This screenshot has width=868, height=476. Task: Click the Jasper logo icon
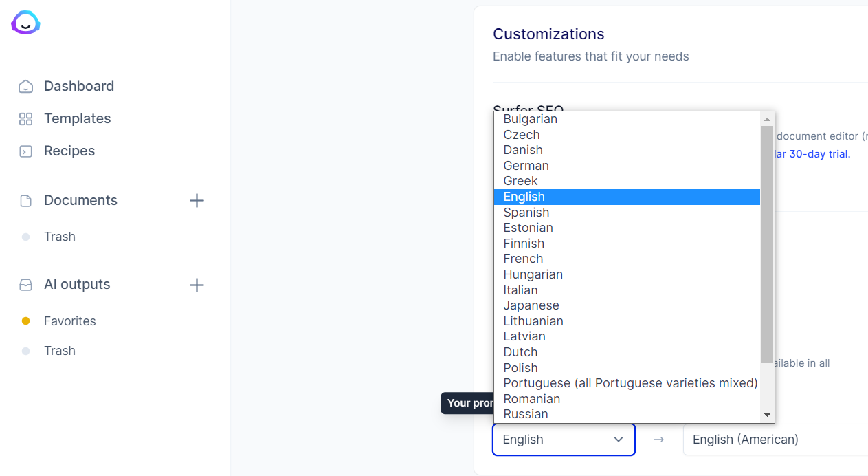click(25, 23)
